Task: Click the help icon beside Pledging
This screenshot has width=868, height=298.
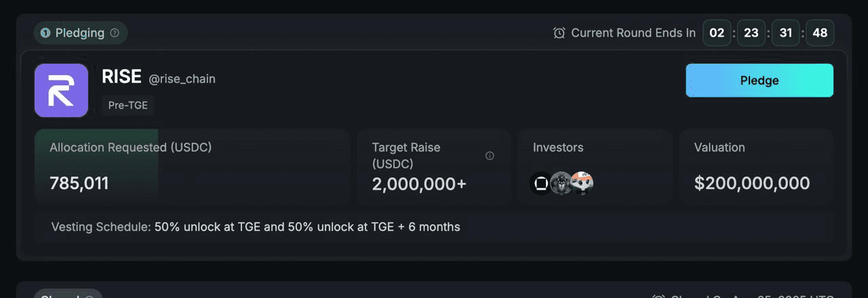Action: (x=115, y=33)
